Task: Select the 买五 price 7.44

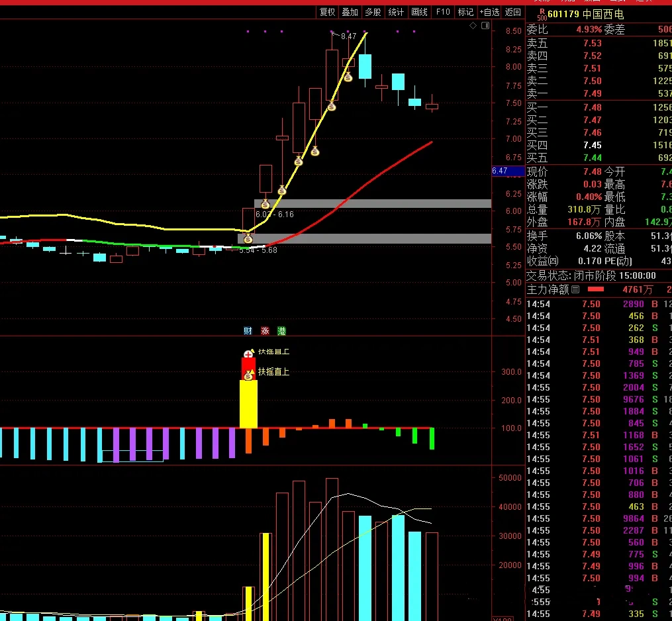Action: coord(593,158)
